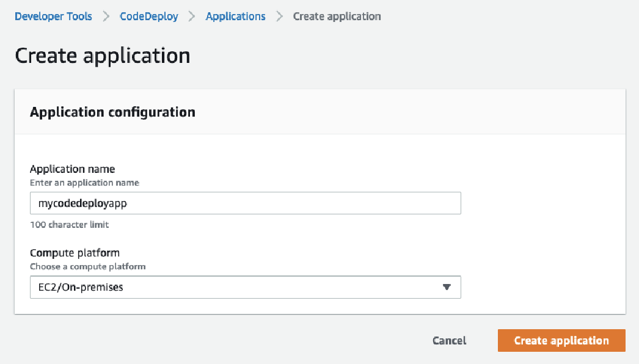The width and height of the screenshot is (639, 364).
Task: Select the "Create application" breadcrumb text
Action: point(337,16)
